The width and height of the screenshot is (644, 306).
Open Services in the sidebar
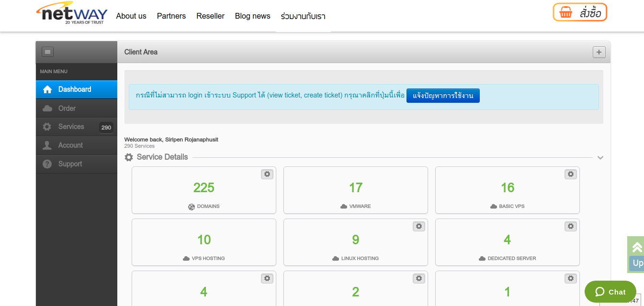(x=71, y=127)
